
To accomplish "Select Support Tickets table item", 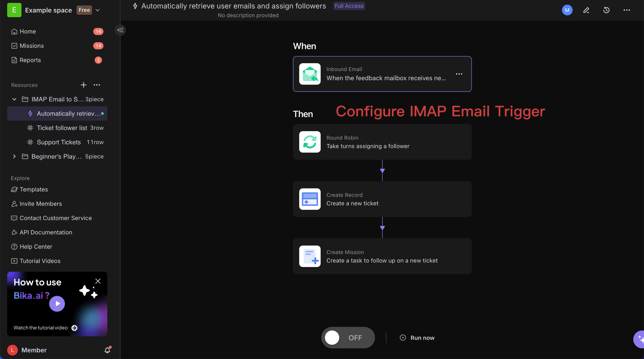I will [x=59, y=142].
